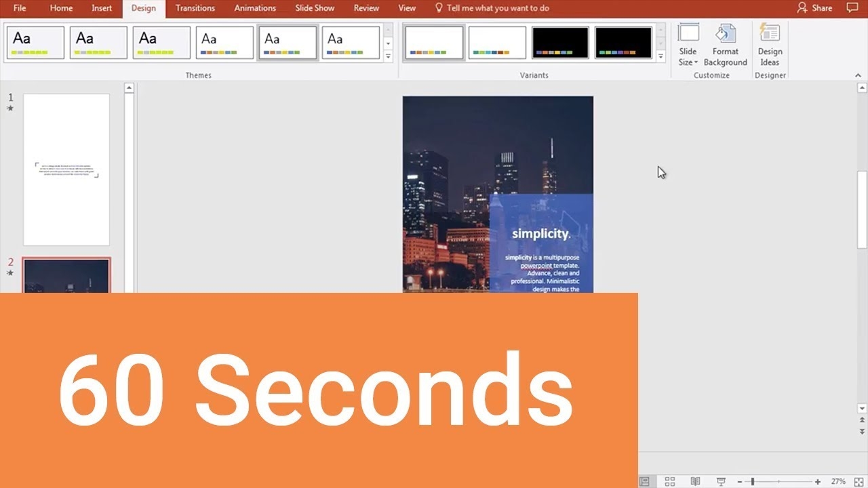
Task: Switch to Reading View in status bar
Action: (695, 481)
